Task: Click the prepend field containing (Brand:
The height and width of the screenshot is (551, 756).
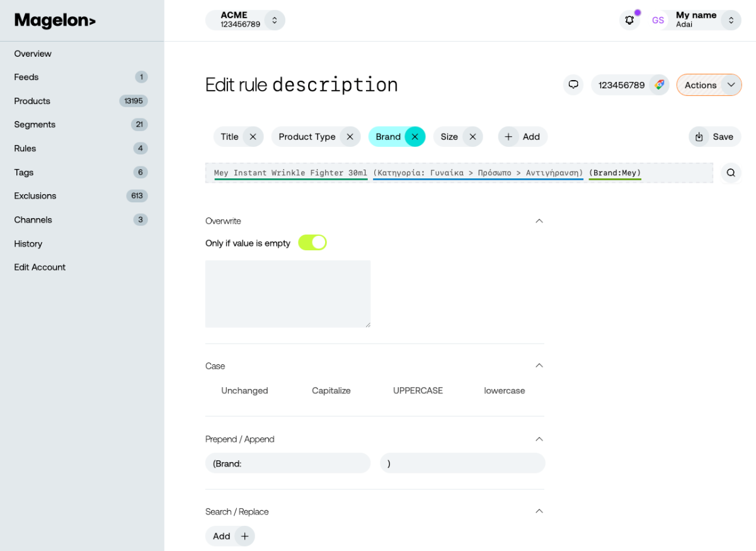Action: point(288,463)
